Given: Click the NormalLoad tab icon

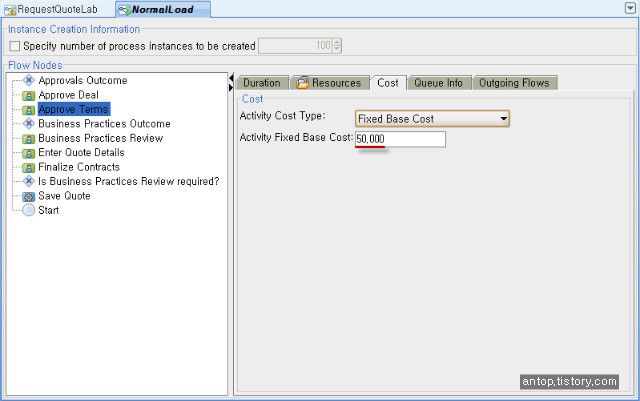Looking at the screenshot, I should [124, 10].
